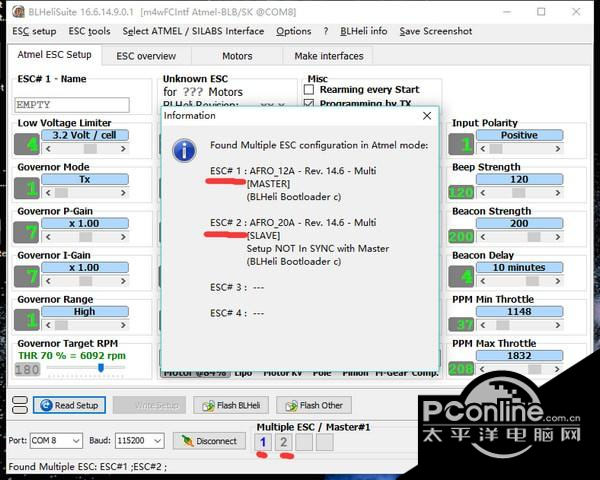
Task: Click the Governor Mode Tx value
Action: (85, 179)
